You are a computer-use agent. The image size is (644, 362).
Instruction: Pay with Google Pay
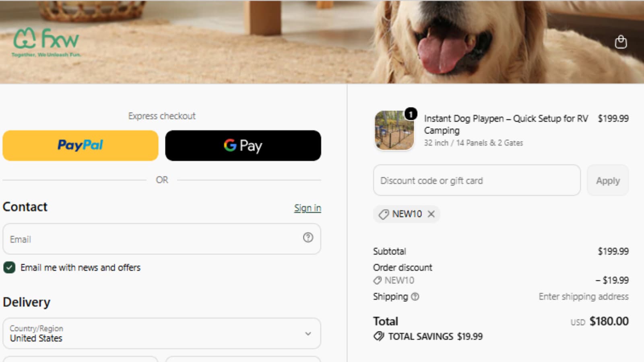pyautogui.click(x=243, y=146)
